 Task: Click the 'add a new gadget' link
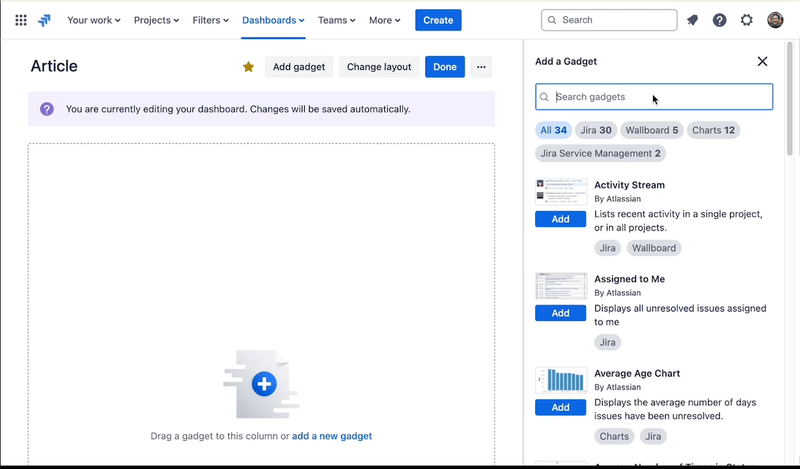pos(332,436)
